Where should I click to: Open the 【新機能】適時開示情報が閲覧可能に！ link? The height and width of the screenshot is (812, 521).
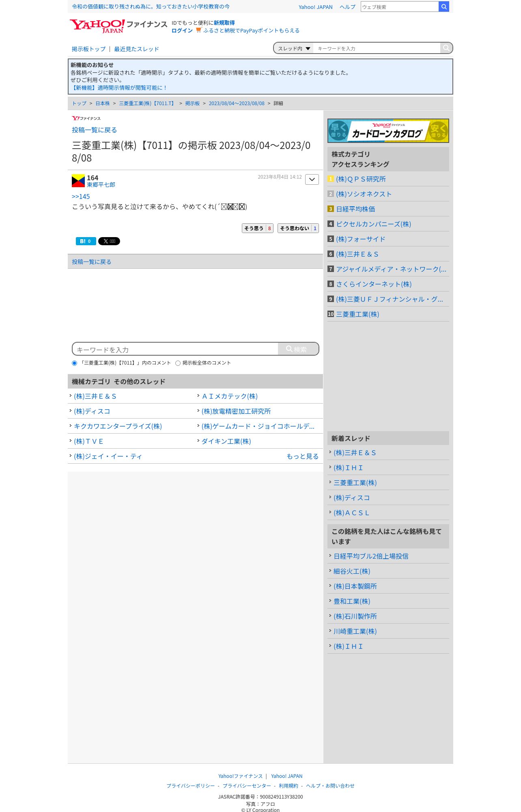[x=119, y=88]
